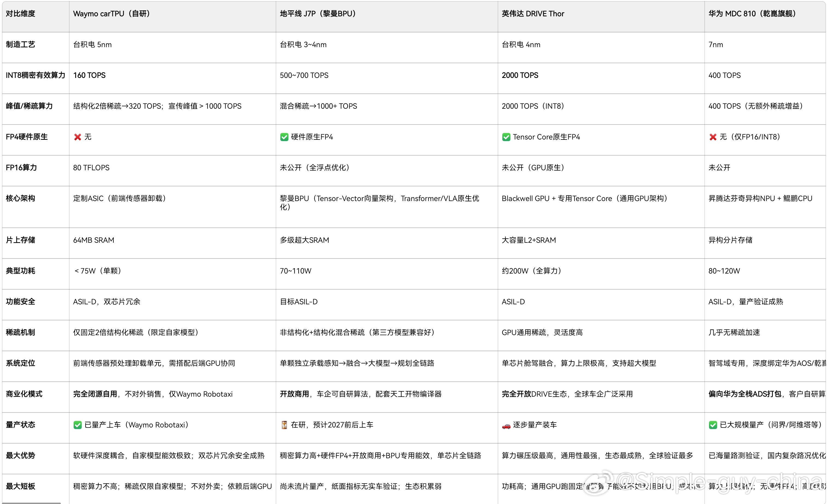Viewport: 829px width, 504px height.
Task: Click green check icon beside 硬件原生FP4
Action: tap(284, 137)
